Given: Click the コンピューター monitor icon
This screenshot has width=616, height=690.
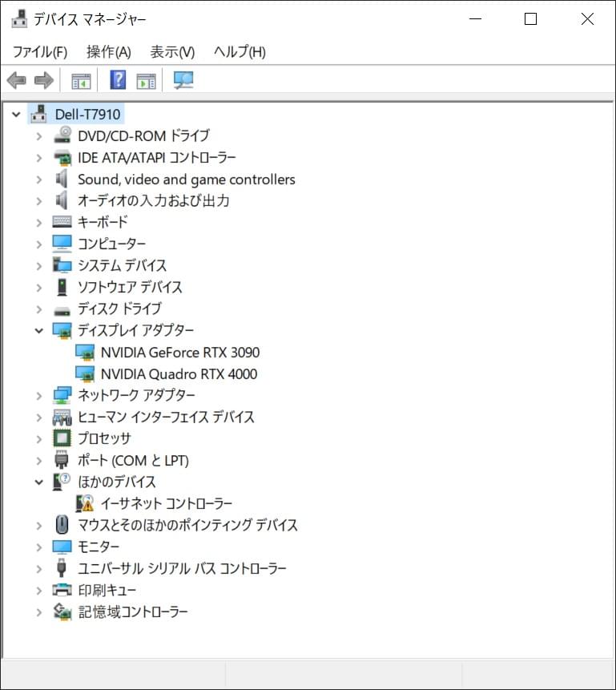Looking at the screenshot, I should pos(62,243).
